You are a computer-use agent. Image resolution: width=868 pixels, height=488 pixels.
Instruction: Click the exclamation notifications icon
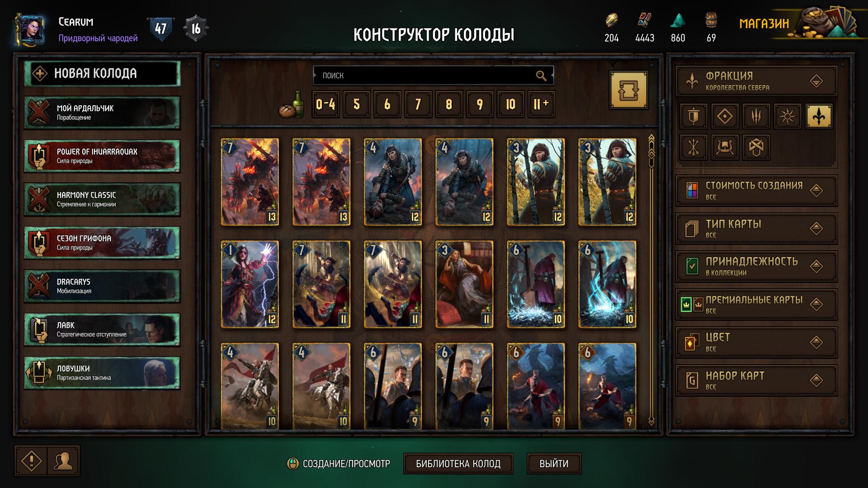pyautogui.click(x=32, y=461)
